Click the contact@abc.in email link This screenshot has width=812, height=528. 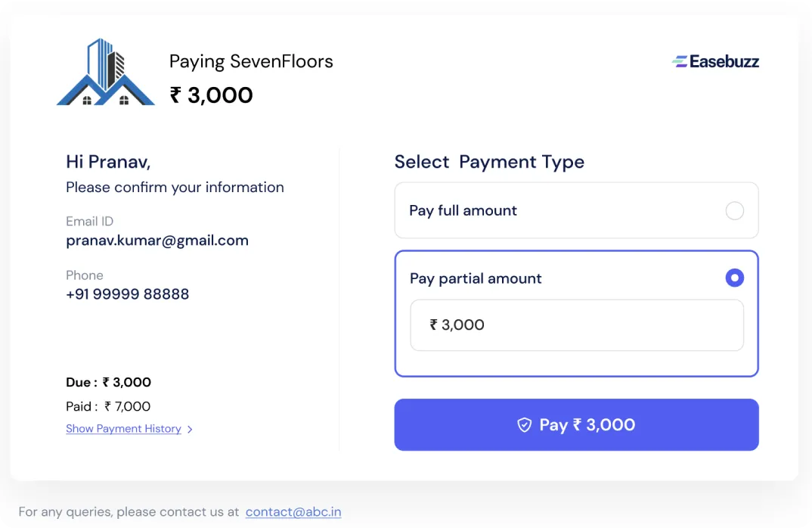tap(293, 512)
